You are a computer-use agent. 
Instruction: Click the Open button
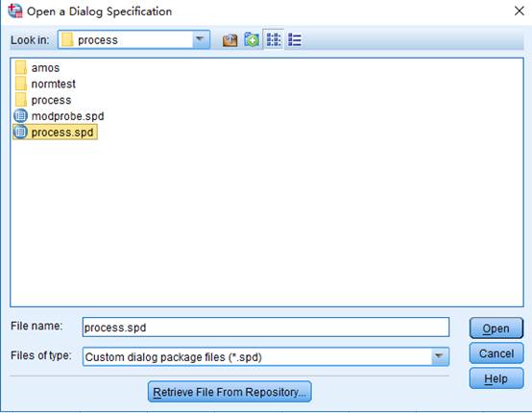point(496,328)
